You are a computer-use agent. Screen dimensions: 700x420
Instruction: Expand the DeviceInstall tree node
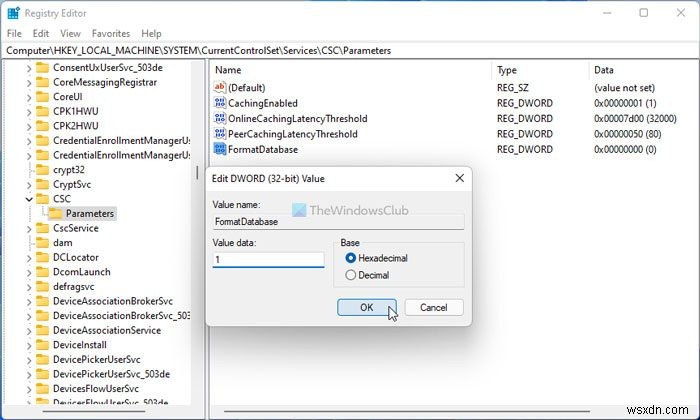tap(29, 345)
